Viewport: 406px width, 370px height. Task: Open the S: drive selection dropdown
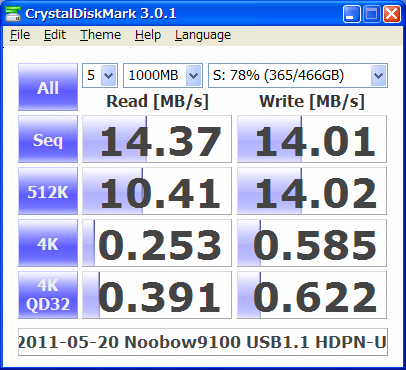[298, 75]
